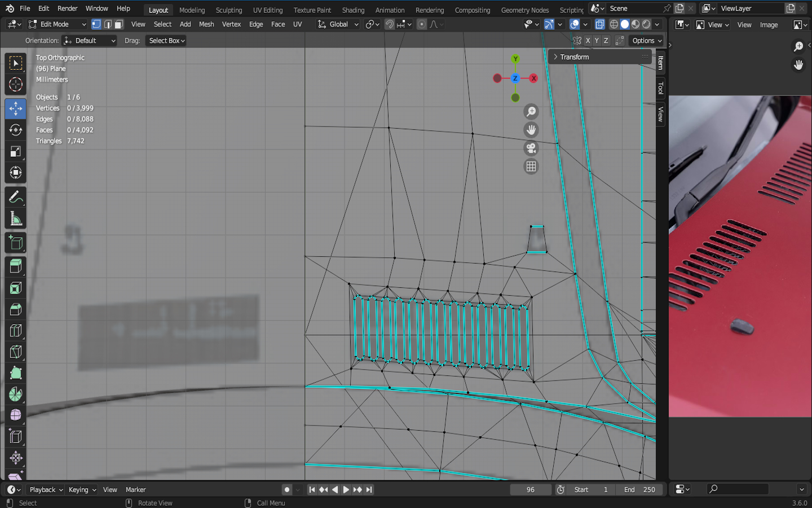The image size is (812, 508).
Task: Open the Playback dropdown
Action: (46, 489)
